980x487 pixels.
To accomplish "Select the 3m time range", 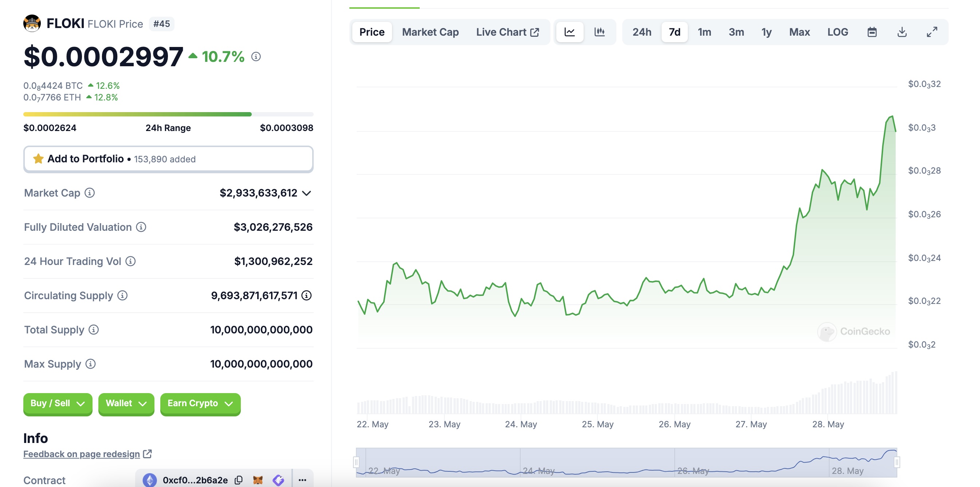I will coord(736,32).
